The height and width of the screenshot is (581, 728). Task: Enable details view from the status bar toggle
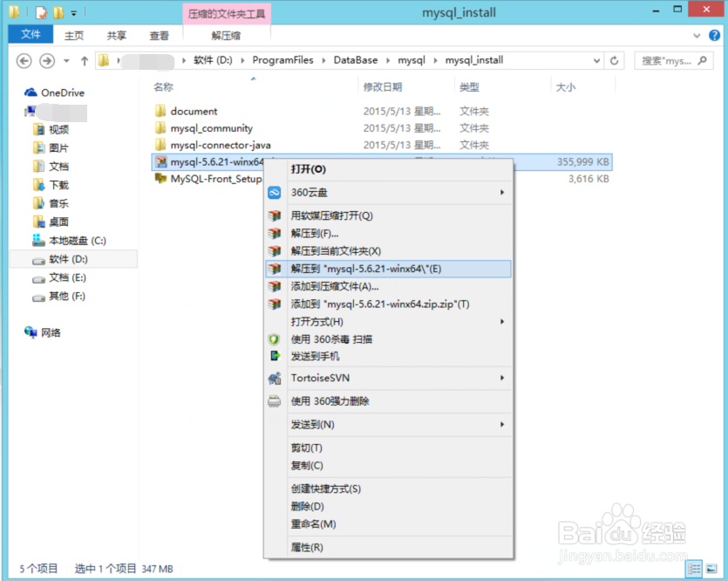(695, 567)
